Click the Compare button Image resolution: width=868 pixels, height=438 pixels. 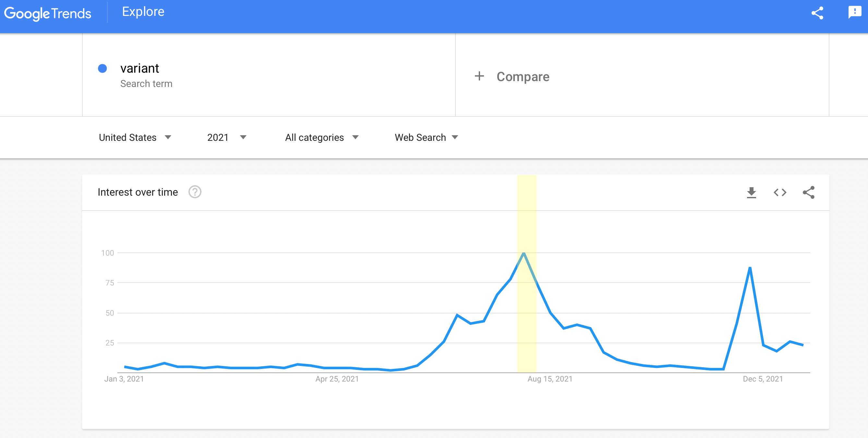(523, 77)
